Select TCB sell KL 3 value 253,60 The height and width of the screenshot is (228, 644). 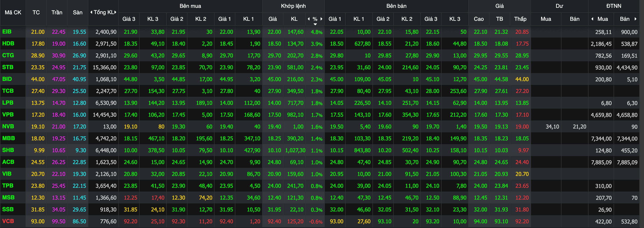click(x=458, y=91)
